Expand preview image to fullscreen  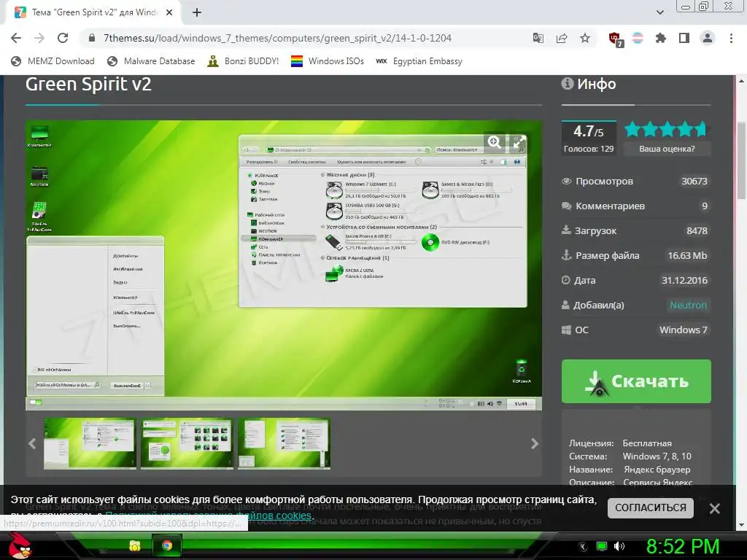pos(519,142)
